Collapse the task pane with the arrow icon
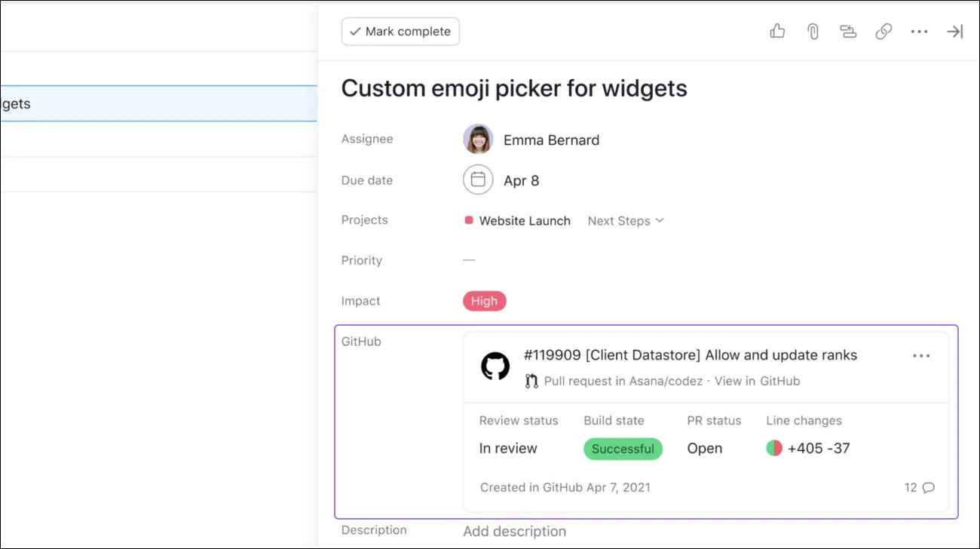980x549 pixels. pos(954,31)
